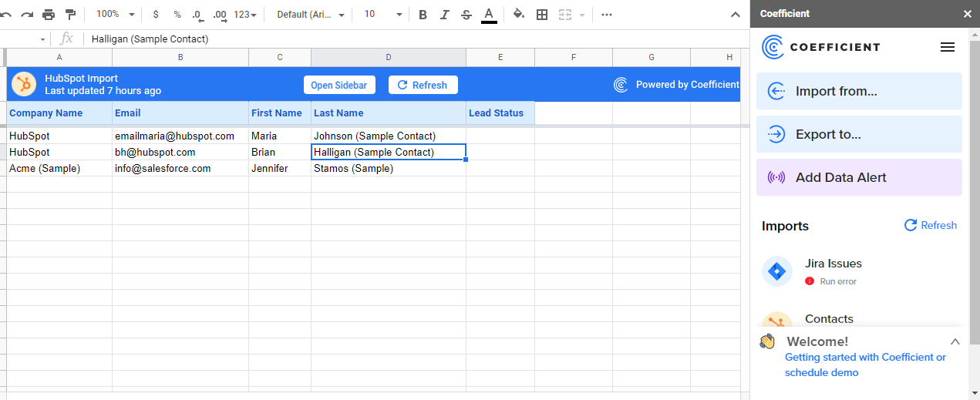Open the borders tool
The height and width of the screenshot is (400, 980).
(x=542, y=15)
